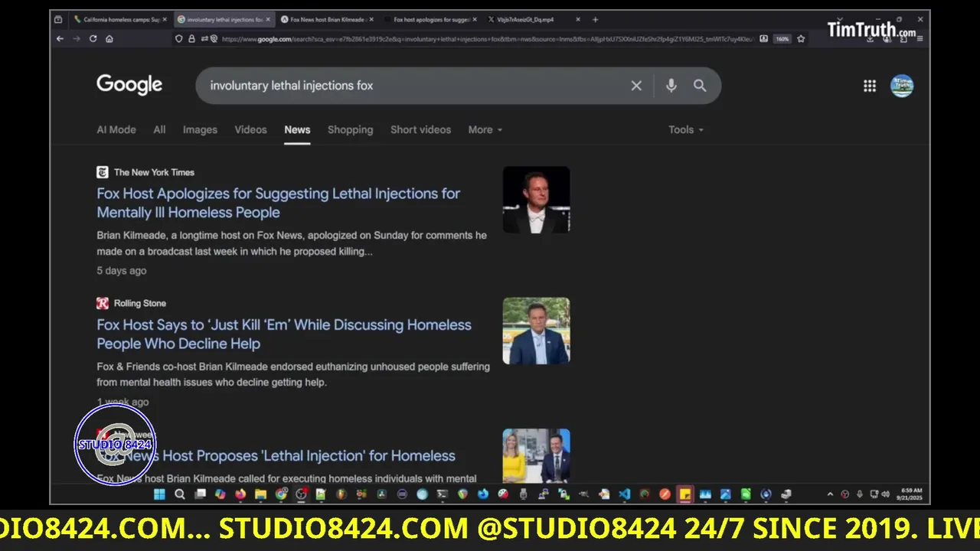Open the Rolling Stone article thumbnail
The image size is (980, 551).
pyautogui.click(x=536, y=331)
